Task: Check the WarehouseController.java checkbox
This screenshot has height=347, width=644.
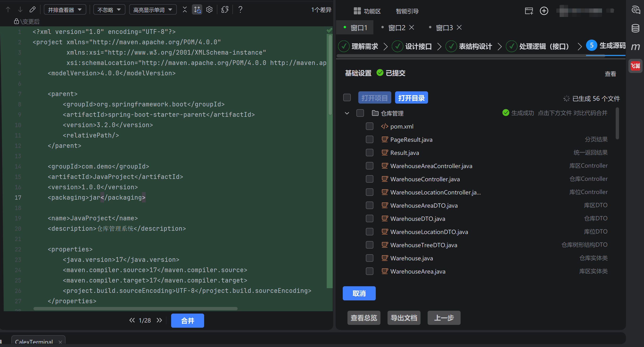Action: [370, 179]
